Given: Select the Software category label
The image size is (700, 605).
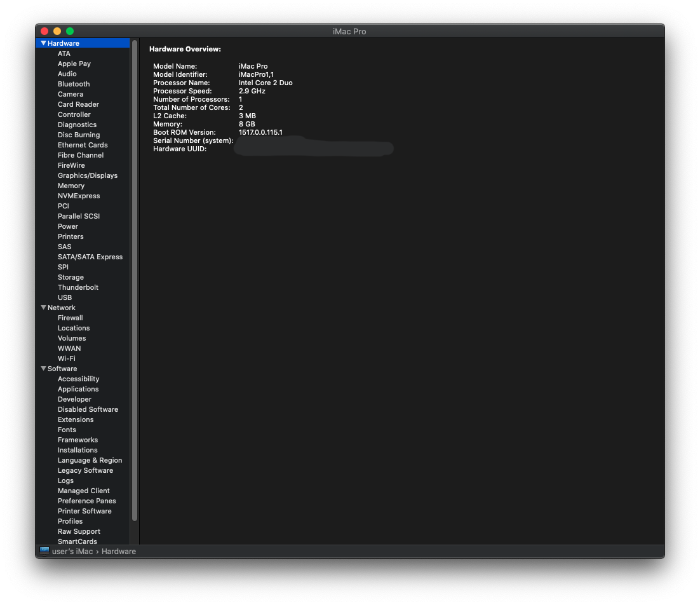Looking at the screenshot, I should point(62,369).
